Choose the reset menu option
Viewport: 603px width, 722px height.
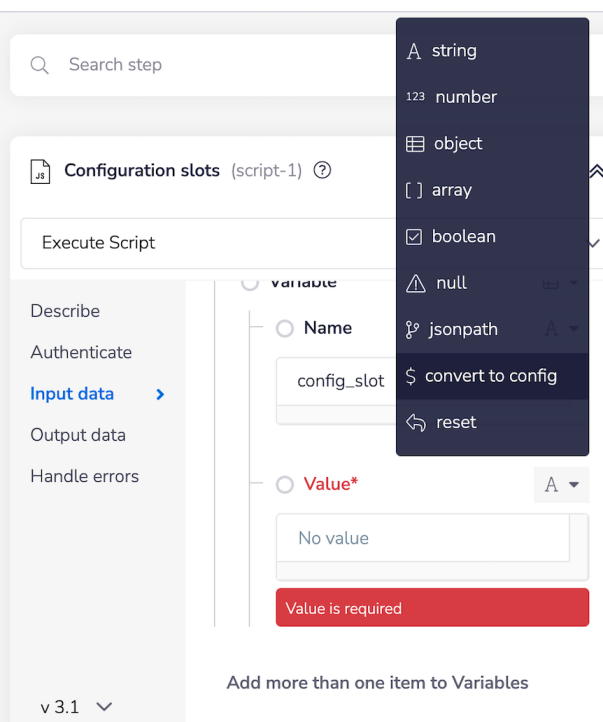tap(455, 422)
